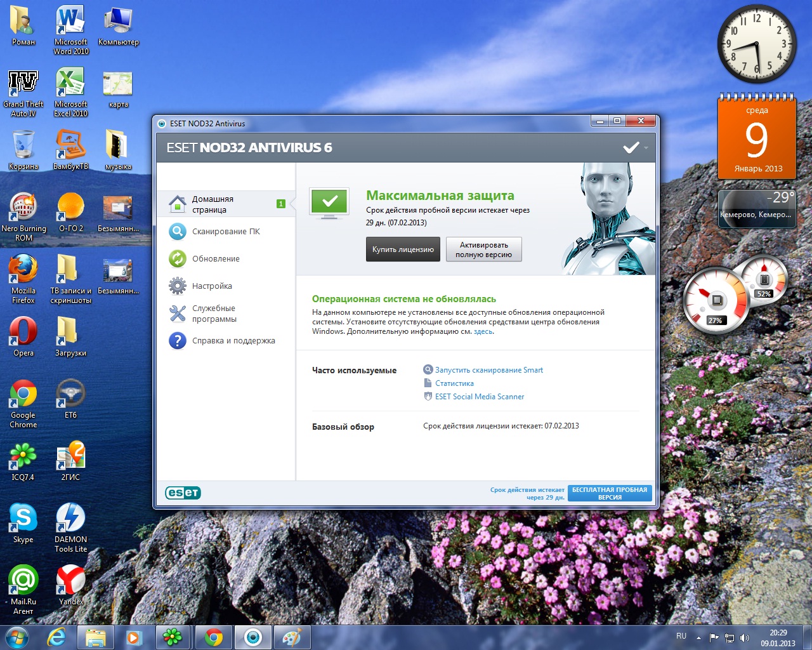Open the музыка folder on desktop

click(118, 151)
